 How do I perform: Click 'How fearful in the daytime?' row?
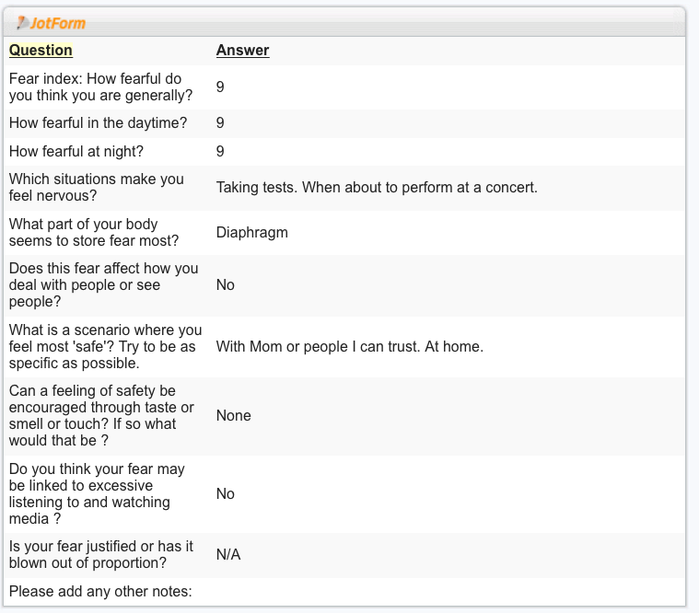coord(344,123)
